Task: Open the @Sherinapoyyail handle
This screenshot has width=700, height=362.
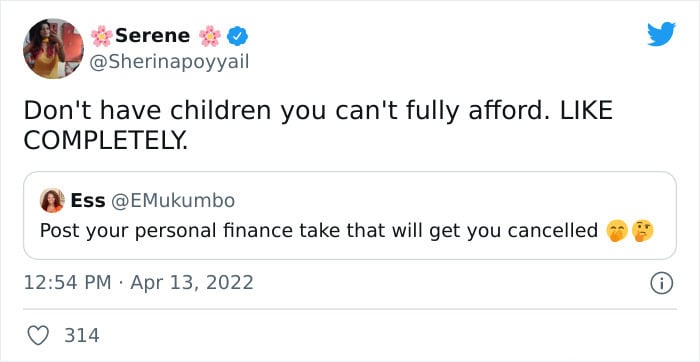Action: click(169, 62)
